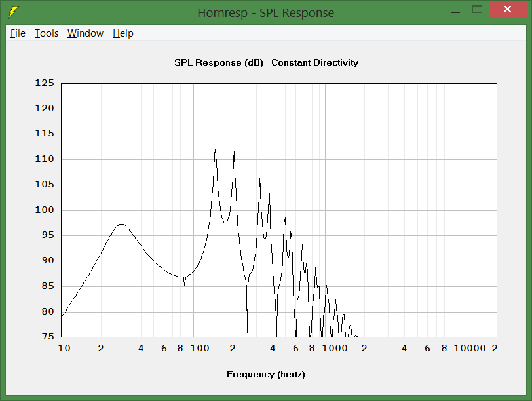
Task: Open the File menu
Action: coord(18,33)
